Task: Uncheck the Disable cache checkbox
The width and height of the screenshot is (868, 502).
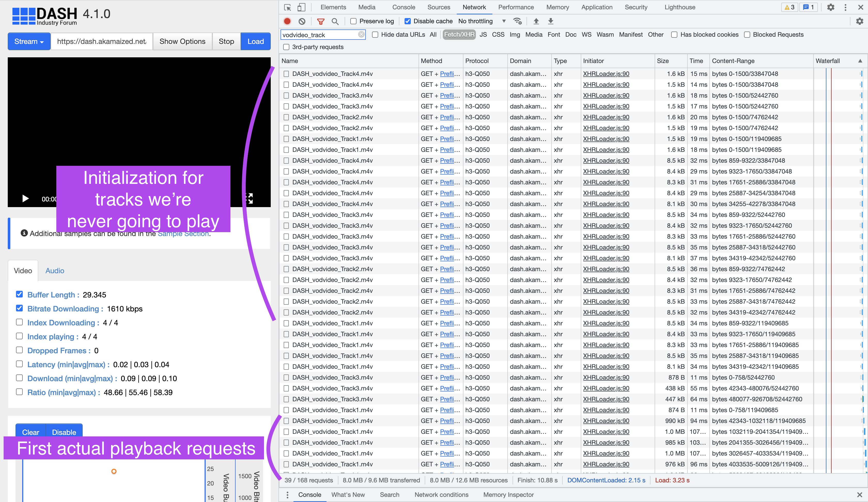Action: (x=407, y=21)
